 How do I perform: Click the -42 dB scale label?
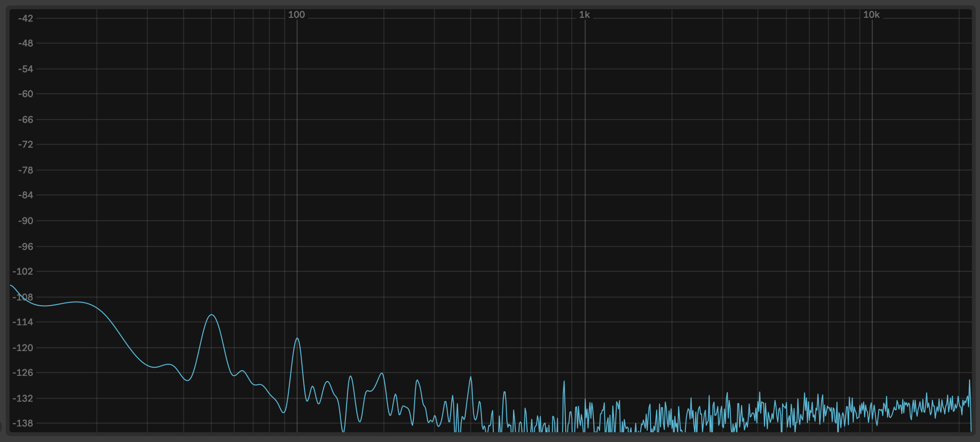[26, 18]
